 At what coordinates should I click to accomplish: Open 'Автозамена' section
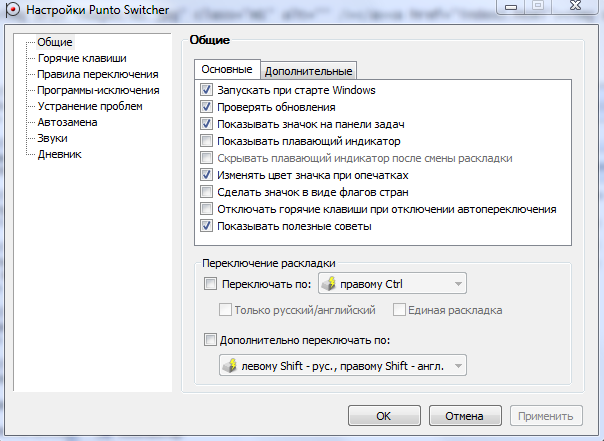[x=67, y=122]
